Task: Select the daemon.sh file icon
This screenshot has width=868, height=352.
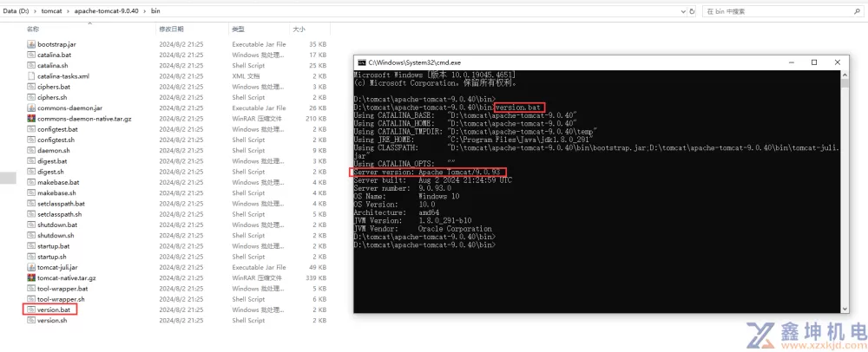Action: pyautogui.click(x=31, y=150)
